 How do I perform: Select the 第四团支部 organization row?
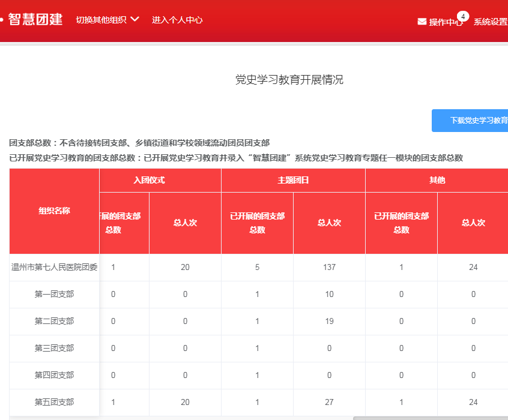[x=54, y=375]
